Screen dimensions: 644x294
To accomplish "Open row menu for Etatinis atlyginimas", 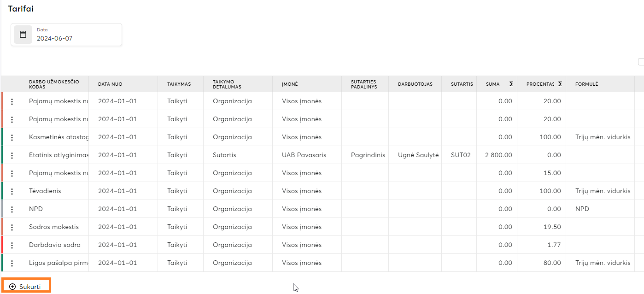I will coord(12,155).
